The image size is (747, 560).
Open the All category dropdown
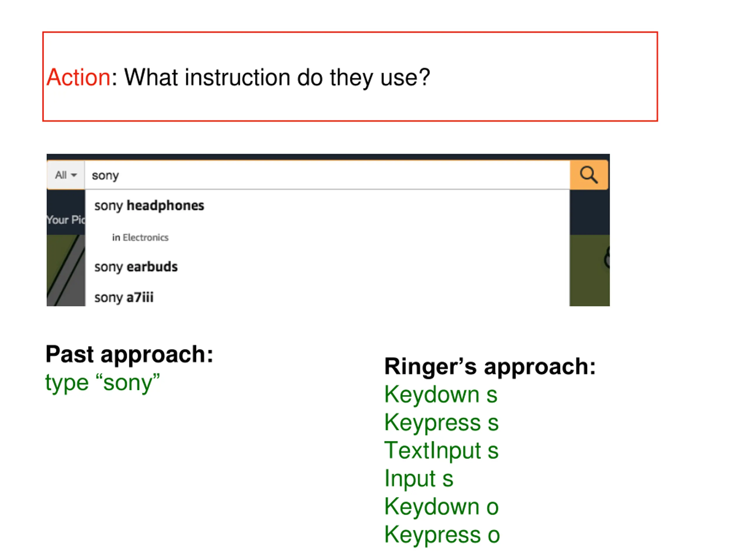pos(66,175)
